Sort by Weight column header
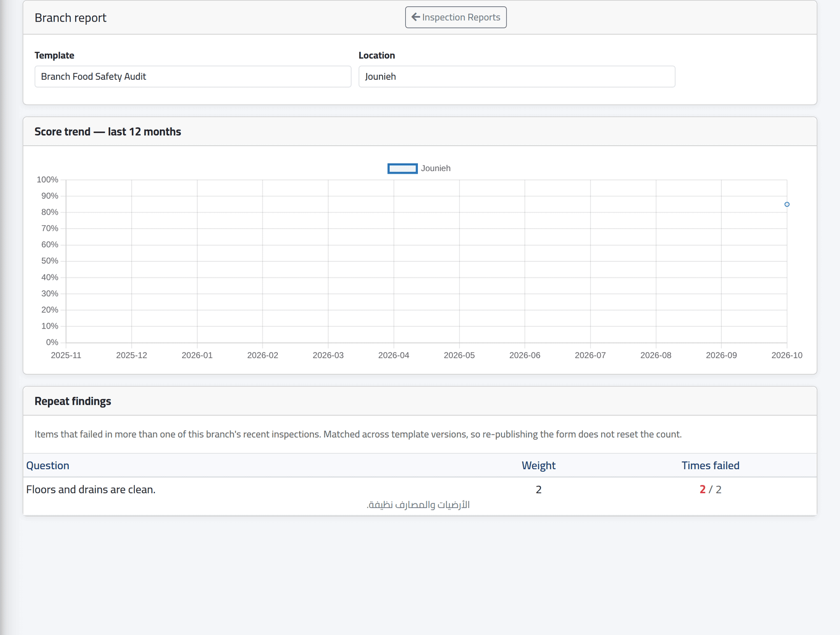The height and width of the screenshot is (635, 840). tap(539, 465)
